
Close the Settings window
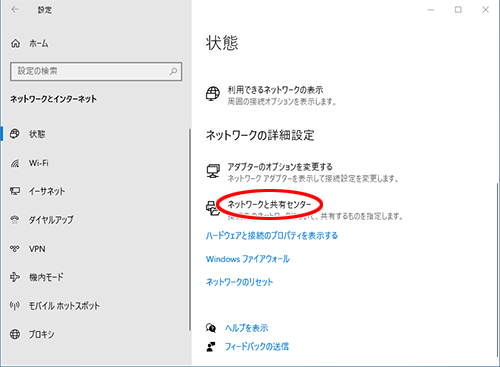click(x=486, y=10)
